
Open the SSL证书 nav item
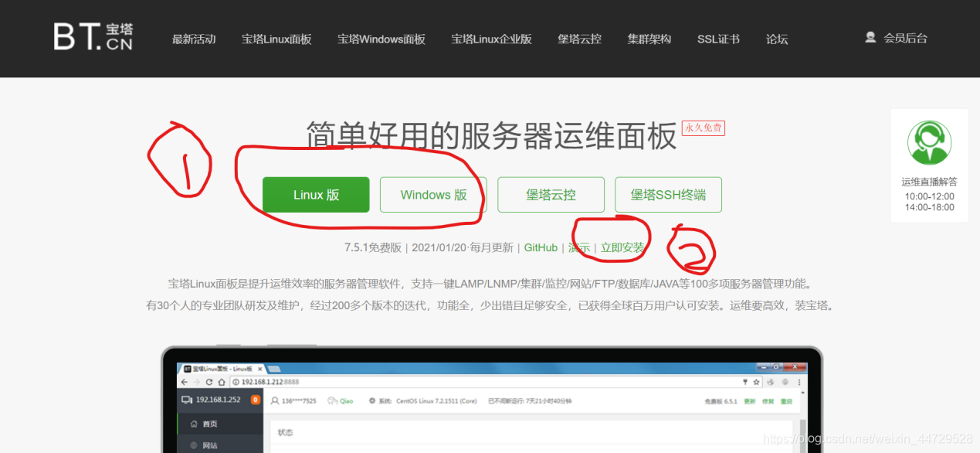point(718,39)
